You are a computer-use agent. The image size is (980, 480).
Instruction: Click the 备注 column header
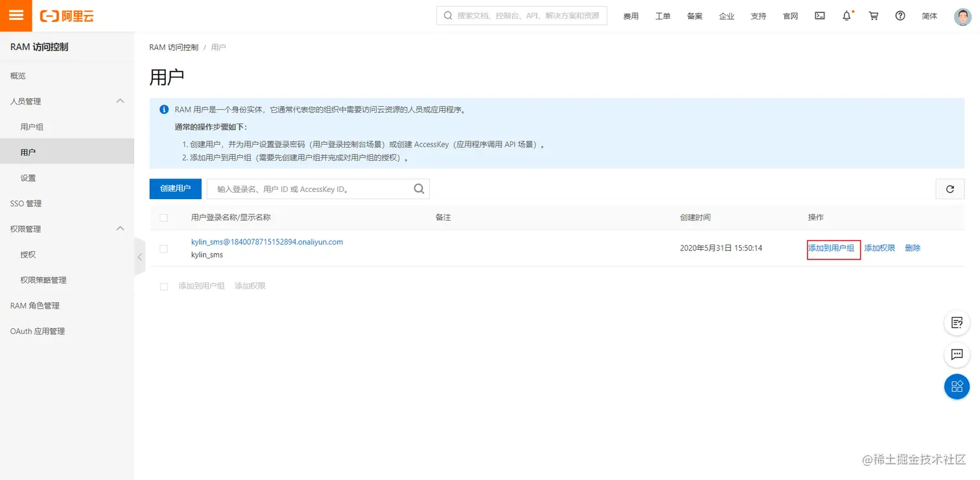(443, 217)
